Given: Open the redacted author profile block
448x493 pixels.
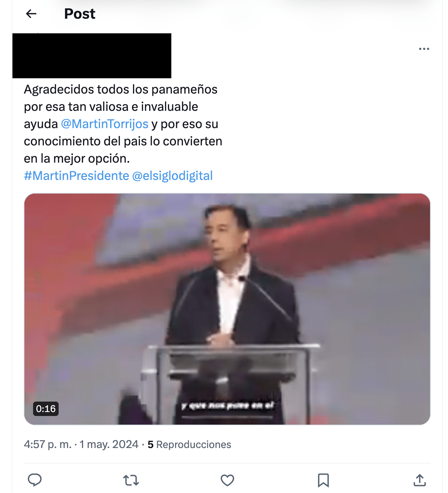Looking at the screenshot, I should click(x=92, y=56).
